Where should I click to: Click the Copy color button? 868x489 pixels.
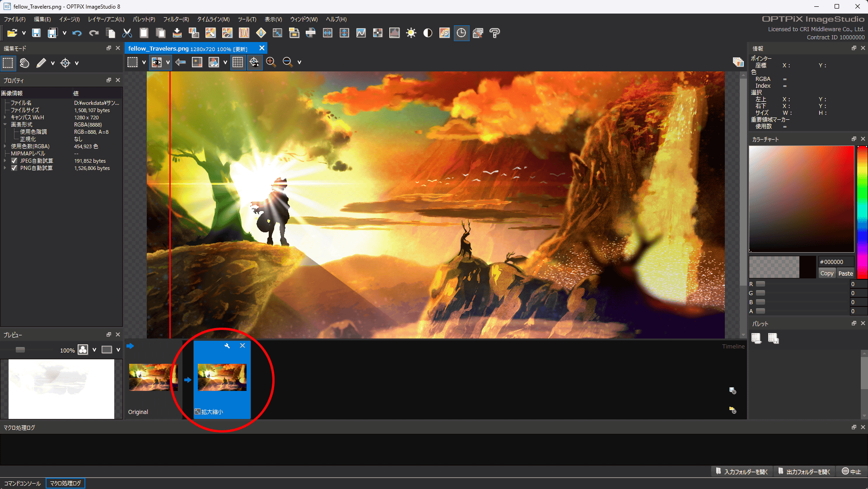pos(827,273)
